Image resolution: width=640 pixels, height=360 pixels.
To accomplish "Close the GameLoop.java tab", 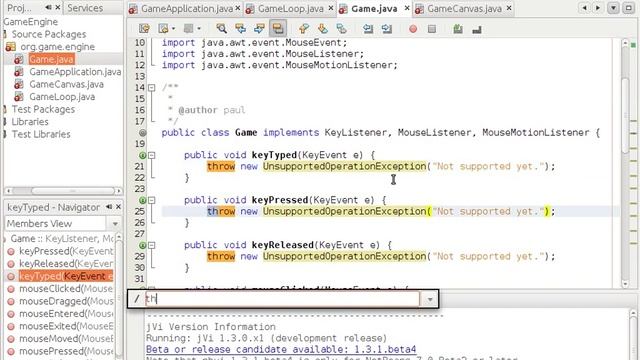I will (x=331, y=8).
